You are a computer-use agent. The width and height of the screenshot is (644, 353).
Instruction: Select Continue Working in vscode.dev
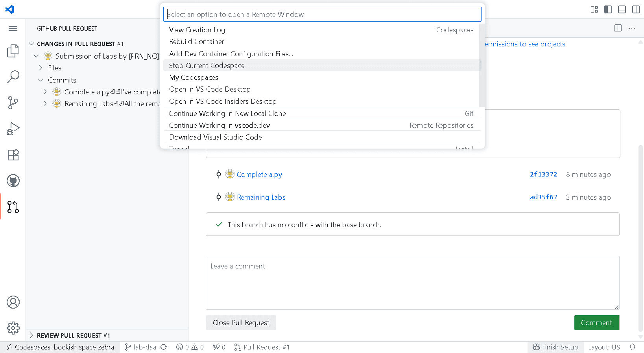(x=321, y=125)
